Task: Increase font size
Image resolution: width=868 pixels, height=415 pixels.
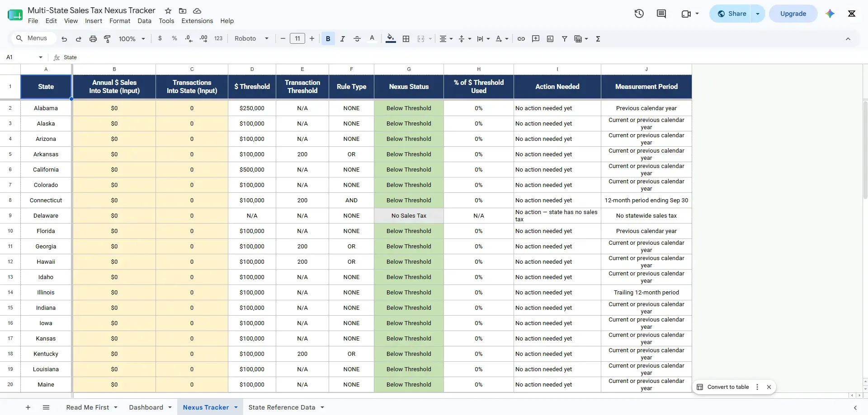Action: tap(312, 39)
